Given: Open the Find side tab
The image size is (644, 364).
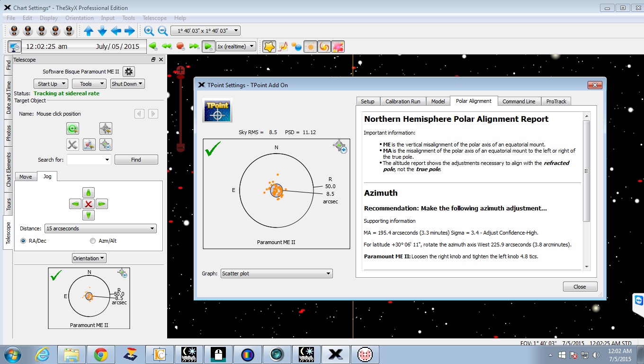Looking at the screenshot, I should click(x=8, y=65).
